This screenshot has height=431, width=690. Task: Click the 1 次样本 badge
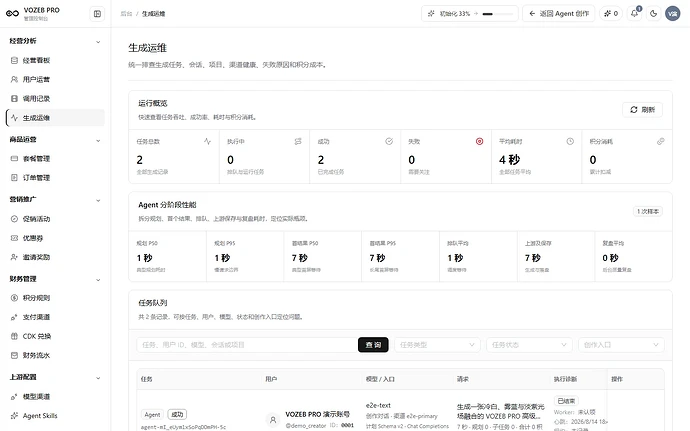[648, 211]
